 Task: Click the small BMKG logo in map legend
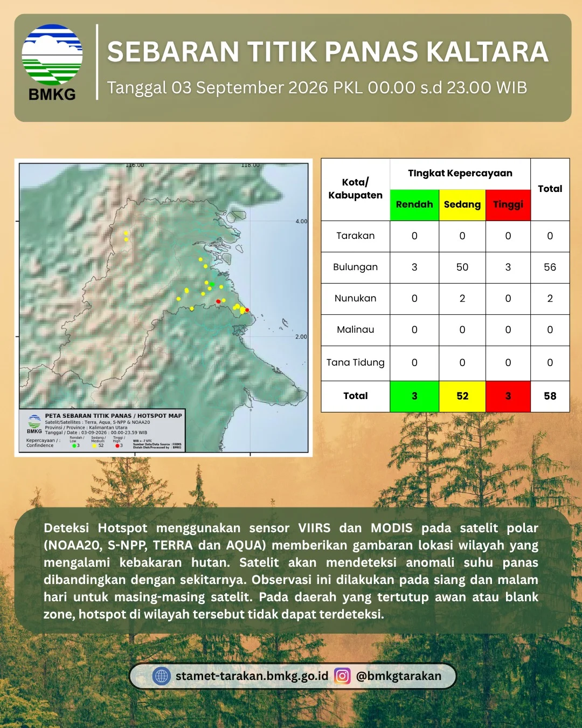(34, 424)
